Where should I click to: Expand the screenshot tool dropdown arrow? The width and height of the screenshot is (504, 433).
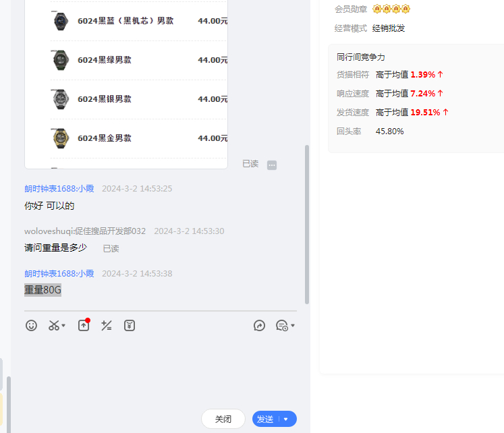(63, 326)
